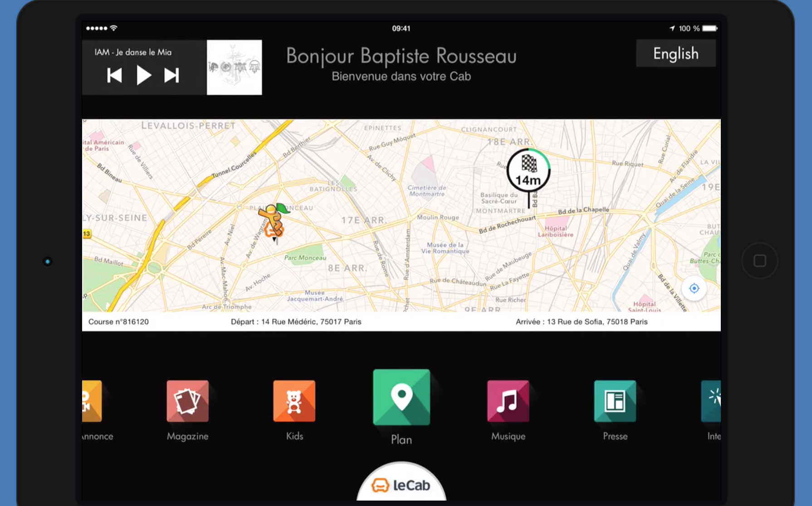Viewport: 812px width, 506px height.
Task: Tap the 09:41 clock in status bar
Action: point(401,28)
